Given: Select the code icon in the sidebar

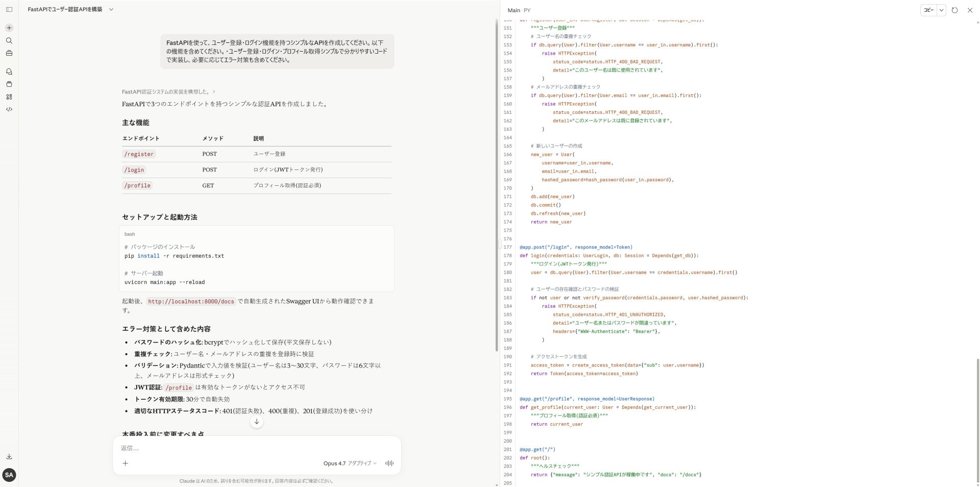Looking at the screenshot, I should tap(9, 109).
